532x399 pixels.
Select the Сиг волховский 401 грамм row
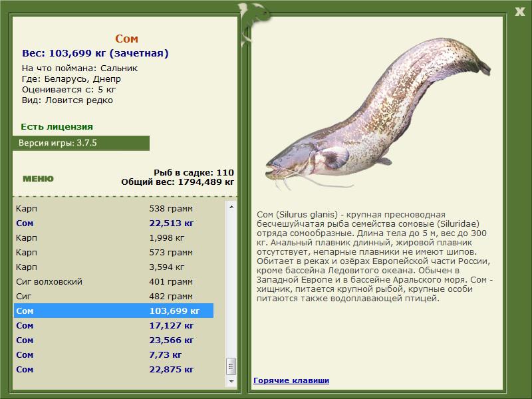pos(114,281)
